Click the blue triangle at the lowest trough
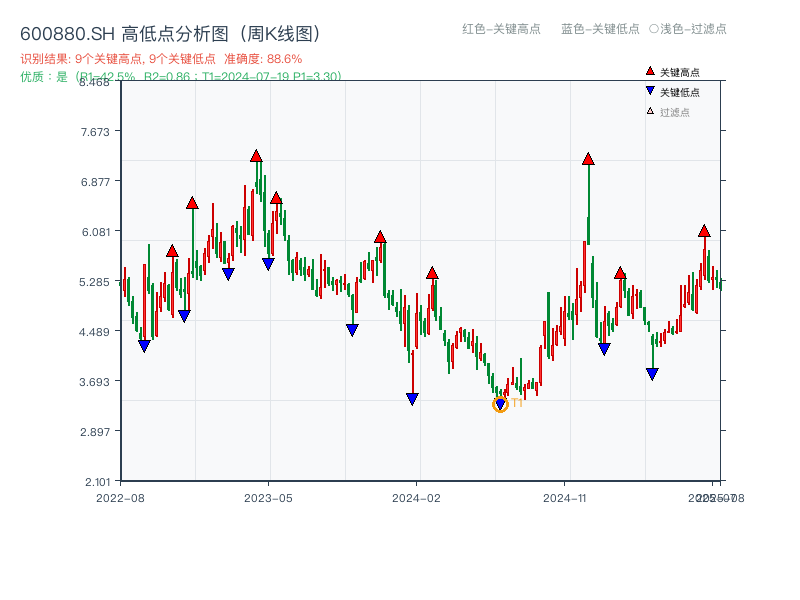The width and height of the screenshot is (800, 600). (500, 404)
